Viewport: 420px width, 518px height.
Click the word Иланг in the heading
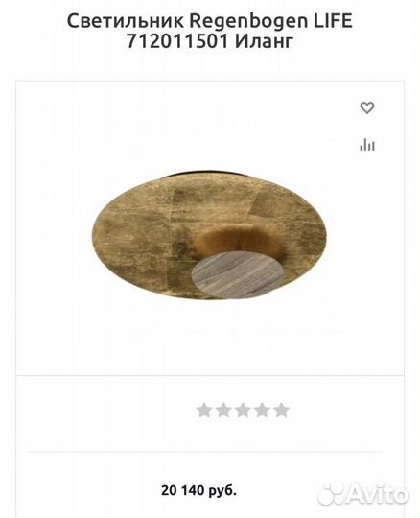click(264, 42)
